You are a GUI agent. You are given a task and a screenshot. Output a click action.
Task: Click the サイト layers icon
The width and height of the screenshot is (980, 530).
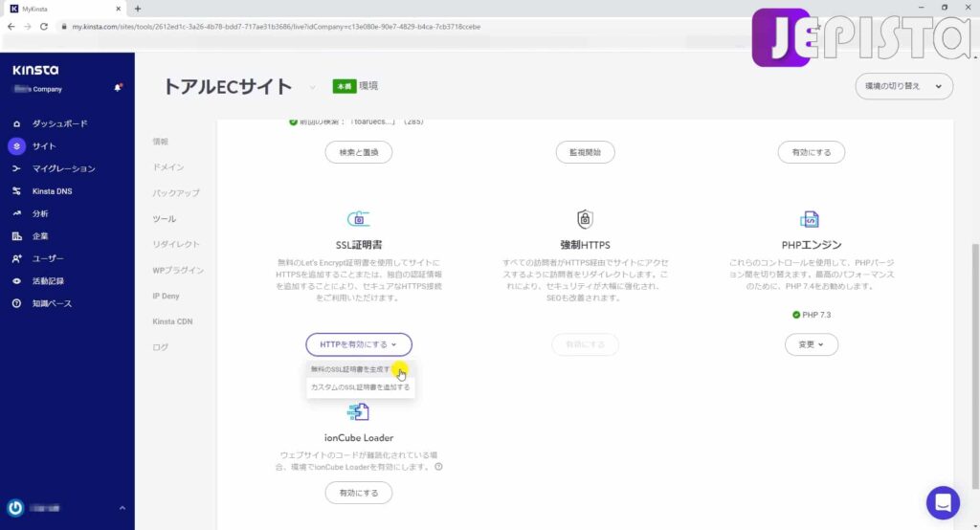click(x=17, y=146)
